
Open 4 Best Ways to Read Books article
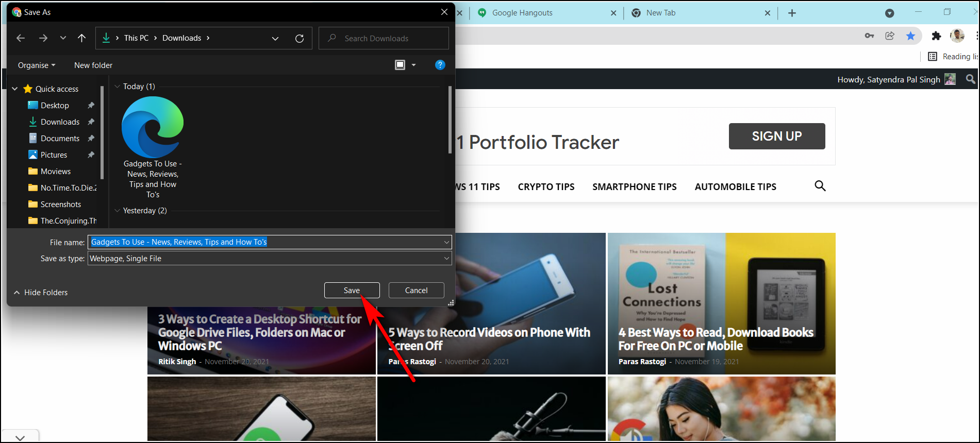pyautogui.click(x=716, y=339)
